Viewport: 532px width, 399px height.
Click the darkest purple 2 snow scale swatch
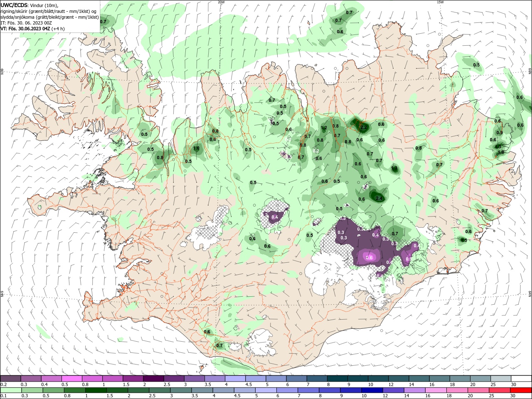[x=153, y=379]
